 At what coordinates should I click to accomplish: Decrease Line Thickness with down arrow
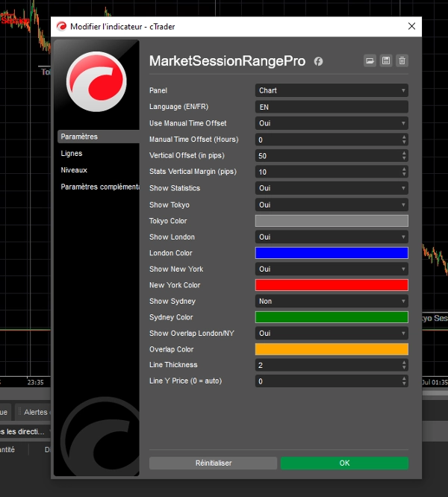click(x=404, y=367)
